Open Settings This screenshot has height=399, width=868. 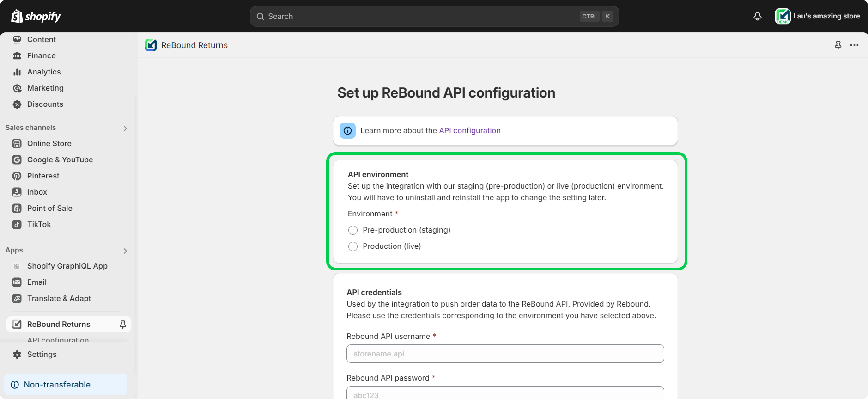[42, 354]
